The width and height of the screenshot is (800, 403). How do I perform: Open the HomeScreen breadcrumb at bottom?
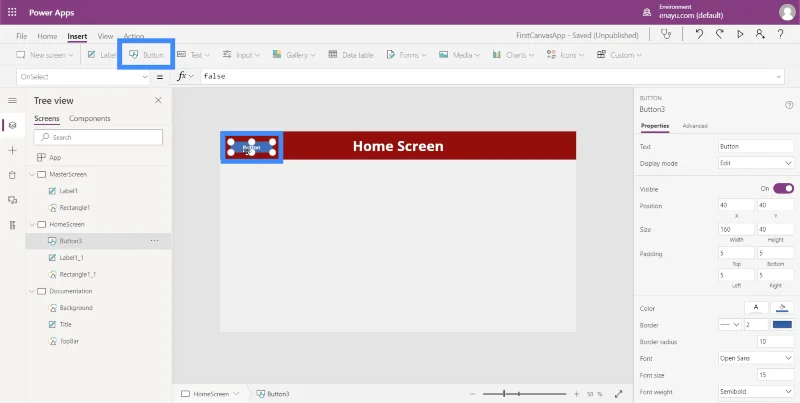coord(210,394)
